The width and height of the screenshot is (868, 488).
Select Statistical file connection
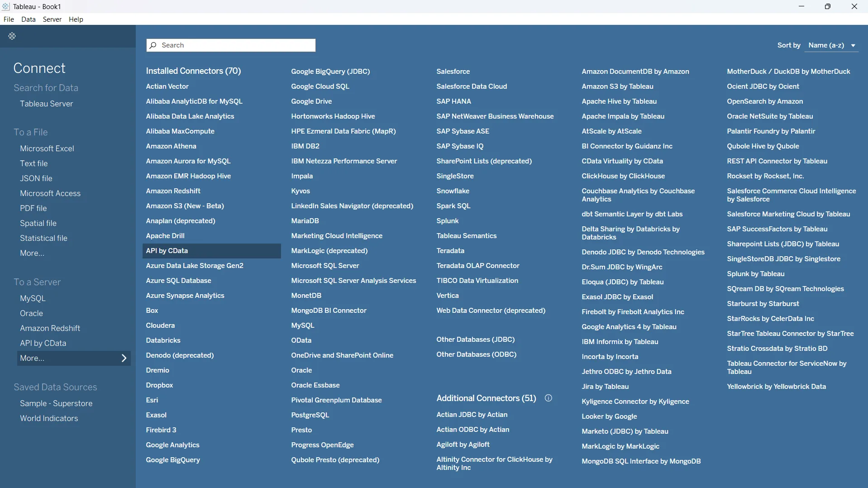point(43,238)
